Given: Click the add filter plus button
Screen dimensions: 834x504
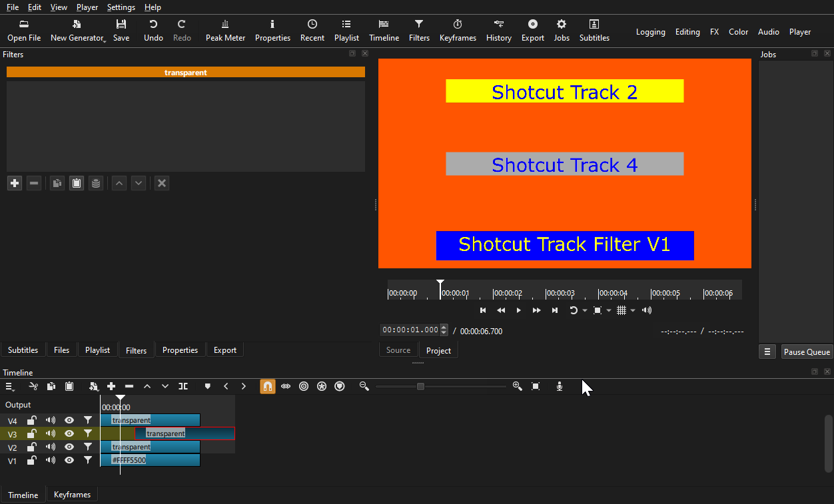Looking at the screenshot, I should click(15, 183).
